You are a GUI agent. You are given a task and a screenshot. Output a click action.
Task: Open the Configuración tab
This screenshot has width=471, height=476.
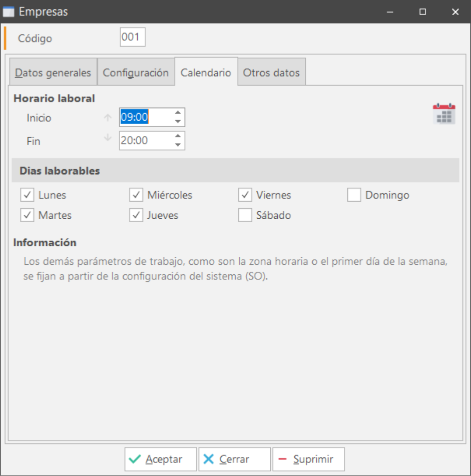click(x=136, y=73)
